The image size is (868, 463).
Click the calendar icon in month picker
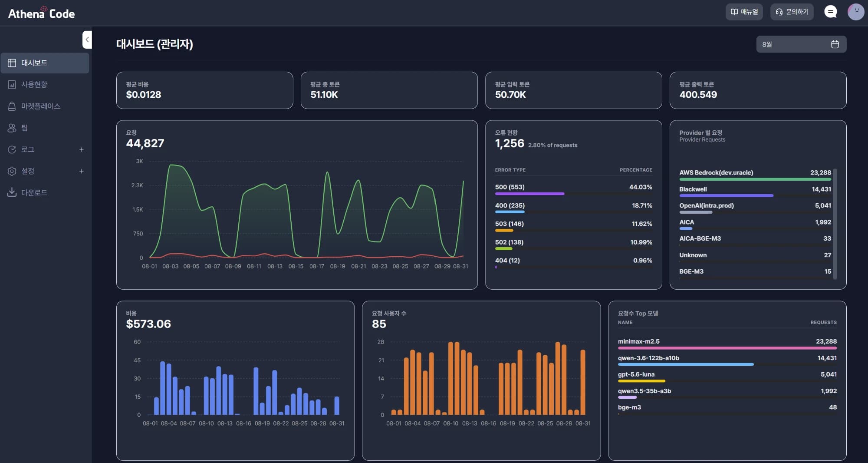[x=835, y=44]
